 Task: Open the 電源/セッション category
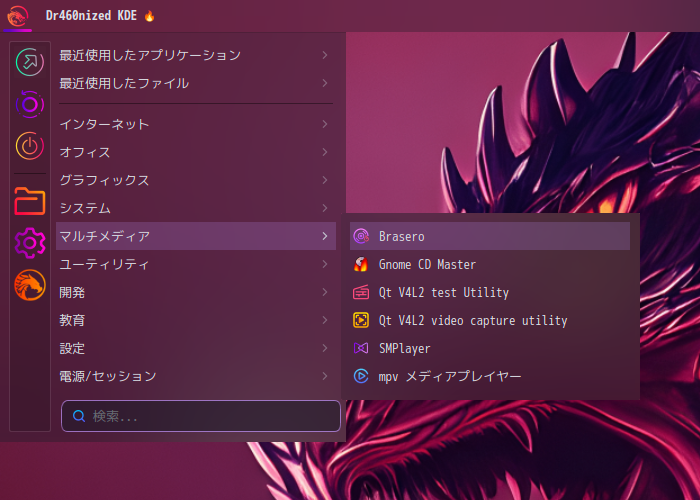coord(196,376)
